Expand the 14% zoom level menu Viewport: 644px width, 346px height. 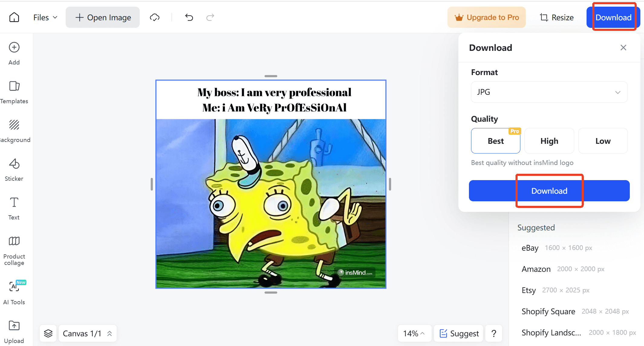(414, 333)
